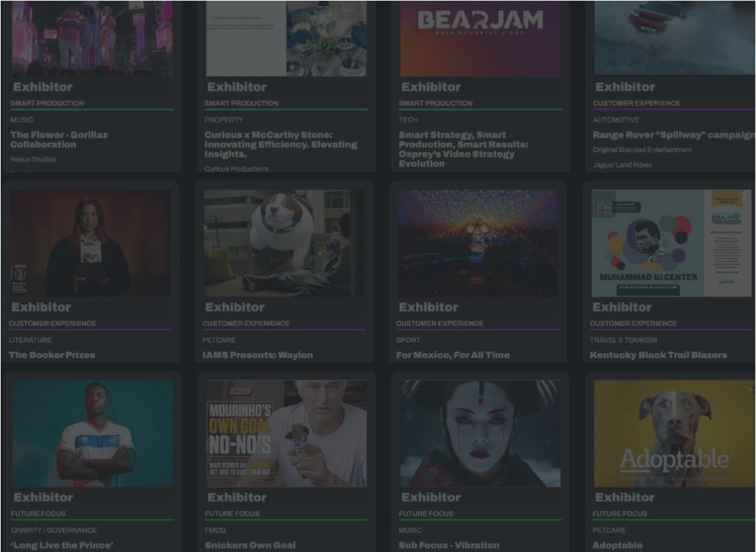Click CUSTOMER EXPERIENCE on Range Rover card
Viewport: 756px width, 552px height.
pos(637,103)
